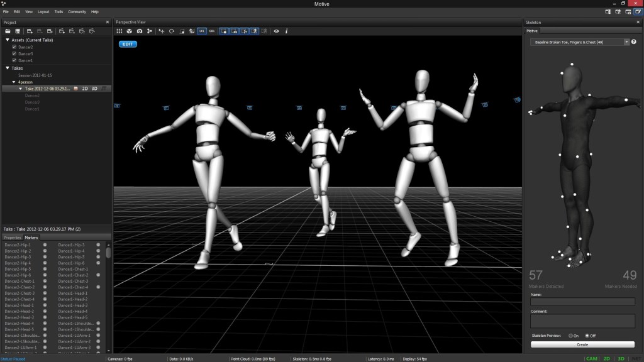The height and width of the screenshot is (362, 644).
Task: Click the blue EDIT button in viewport
Action: [128, 44]
